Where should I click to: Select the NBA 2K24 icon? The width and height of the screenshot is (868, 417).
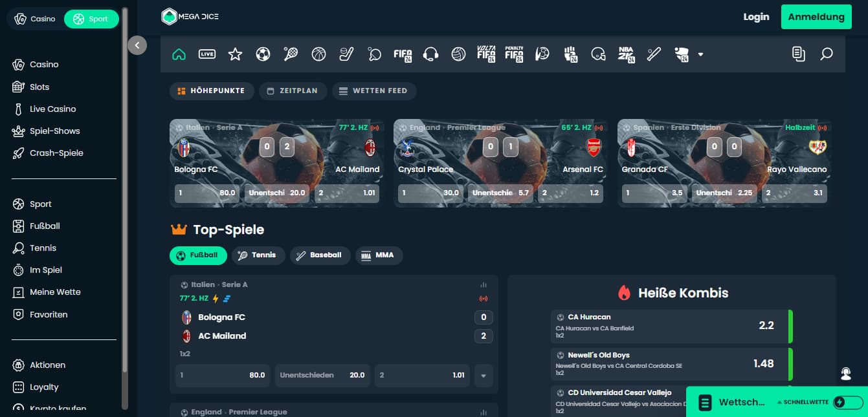[x=626, y=54]
